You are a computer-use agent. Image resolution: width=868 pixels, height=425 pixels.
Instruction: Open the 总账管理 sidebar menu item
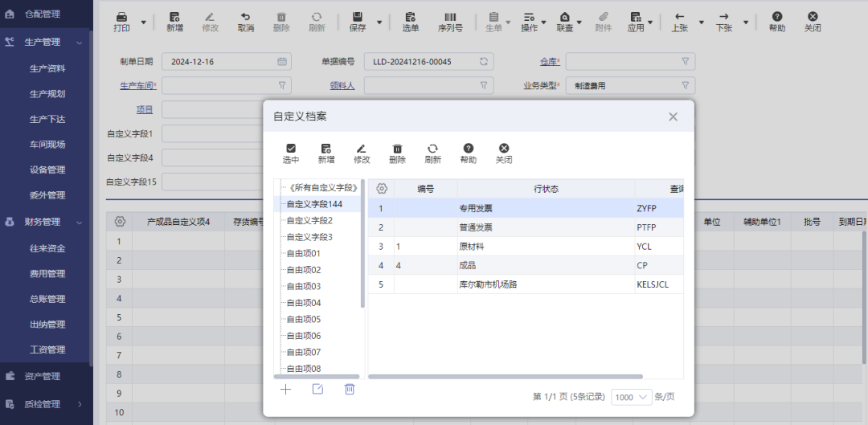[x=47, y=299]
